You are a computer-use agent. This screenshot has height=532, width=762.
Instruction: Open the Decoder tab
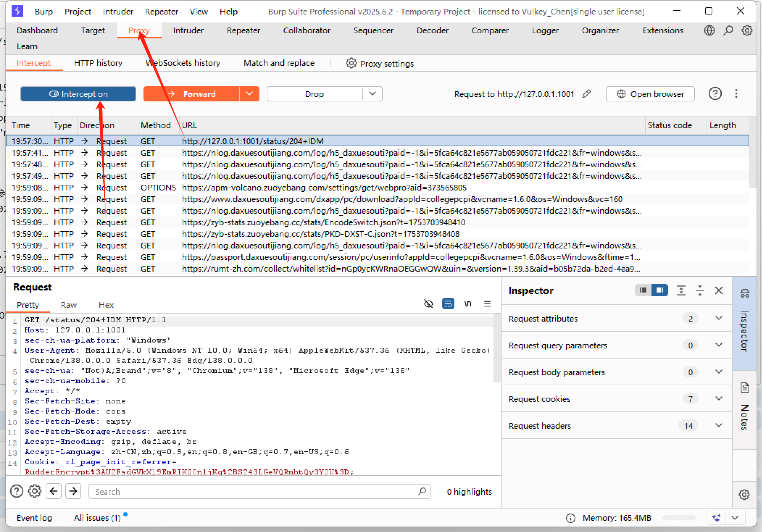(432, 30)
